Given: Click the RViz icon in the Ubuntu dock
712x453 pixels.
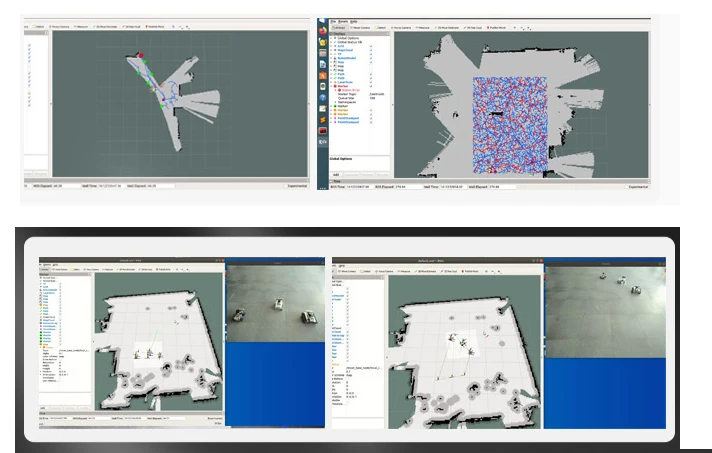Looking at the screenshot, I should (323, 143).
